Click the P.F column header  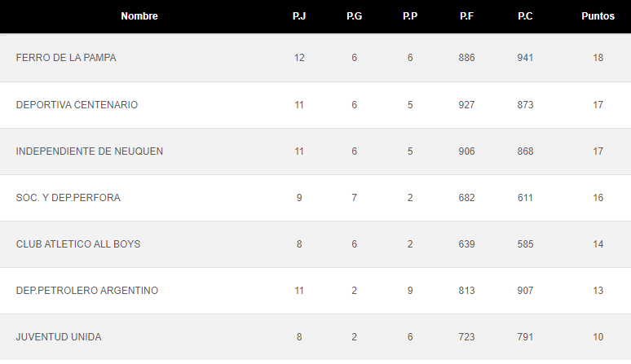tap(466, 16)
